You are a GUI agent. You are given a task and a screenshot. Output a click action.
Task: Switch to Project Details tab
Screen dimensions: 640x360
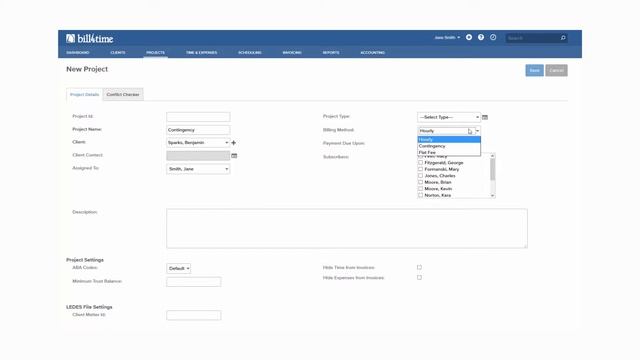[x=84, y=95]
